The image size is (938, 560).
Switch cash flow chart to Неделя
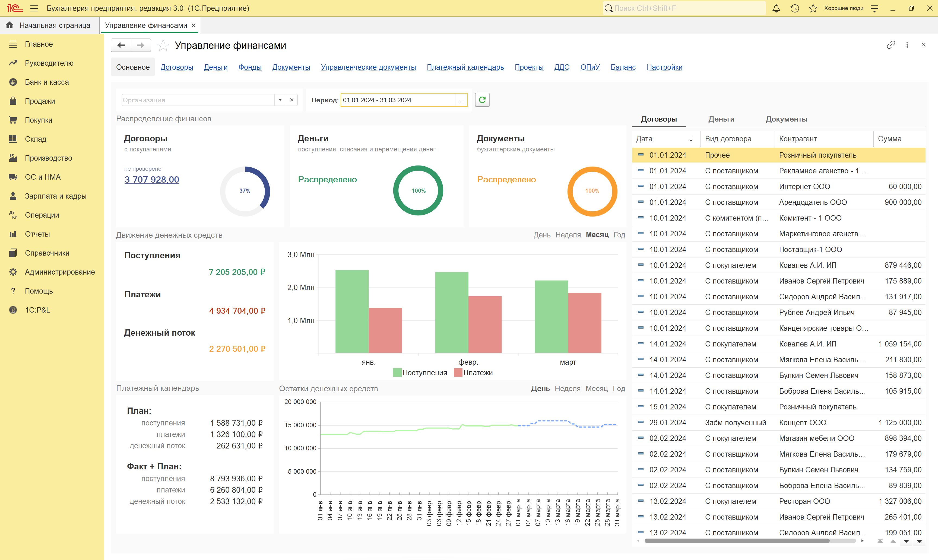point(568,235)
